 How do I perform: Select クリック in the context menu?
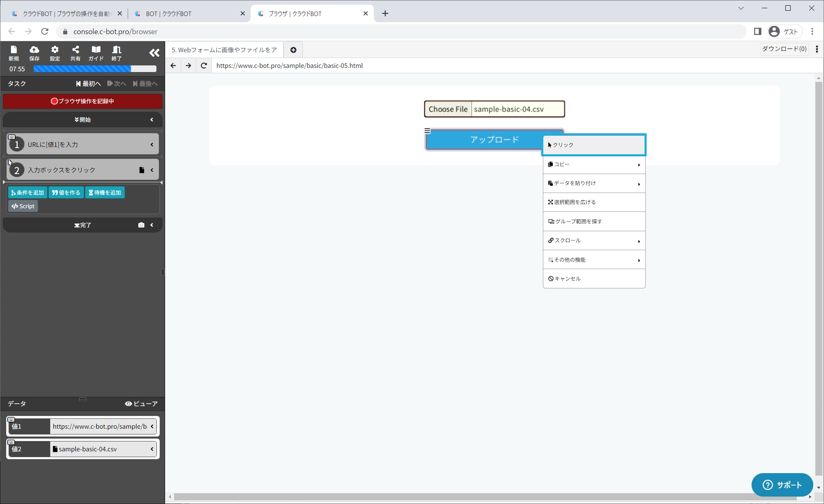click(x=594, y=145)
